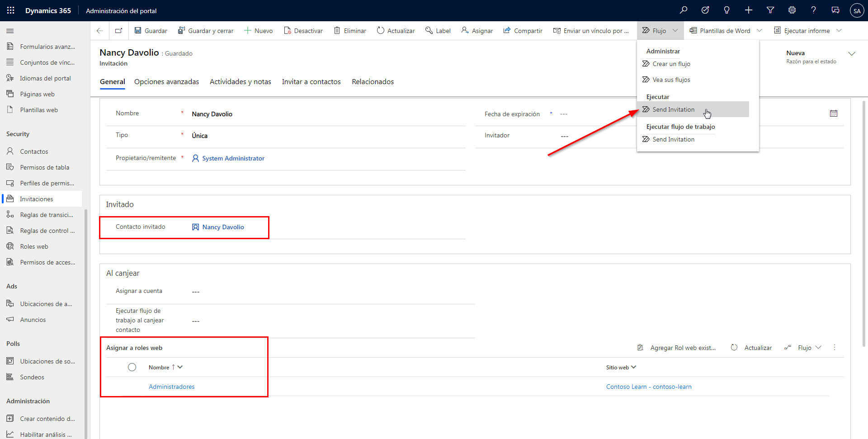Collapse the sidebar with hamburger icon
Screen dimensions: 868x439
[10, 31]
